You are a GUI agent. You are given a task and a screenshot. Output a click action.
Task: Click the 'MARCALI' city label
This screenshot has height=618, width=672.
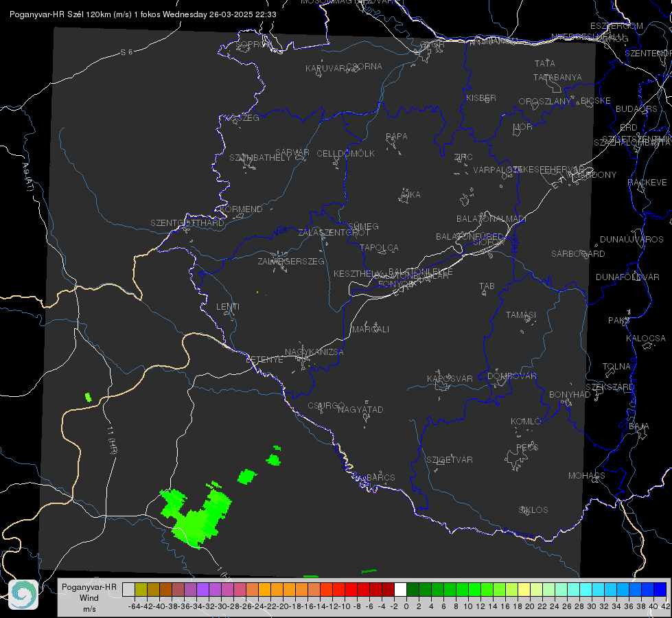(371, 330)
